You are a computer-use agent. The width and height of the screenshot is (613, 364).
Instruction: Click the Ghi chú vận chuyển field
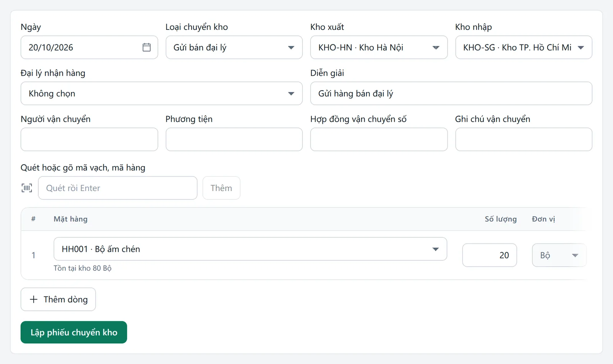pos(524,139)
